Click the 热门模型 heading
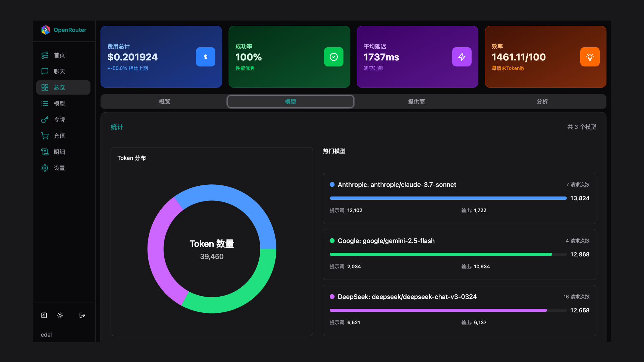 click(334, 151)
